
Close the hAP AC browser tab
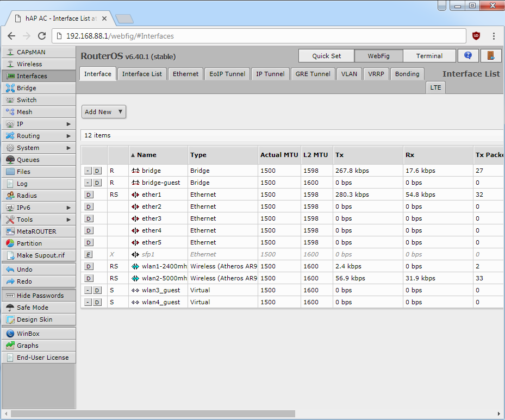coord(104,18)
